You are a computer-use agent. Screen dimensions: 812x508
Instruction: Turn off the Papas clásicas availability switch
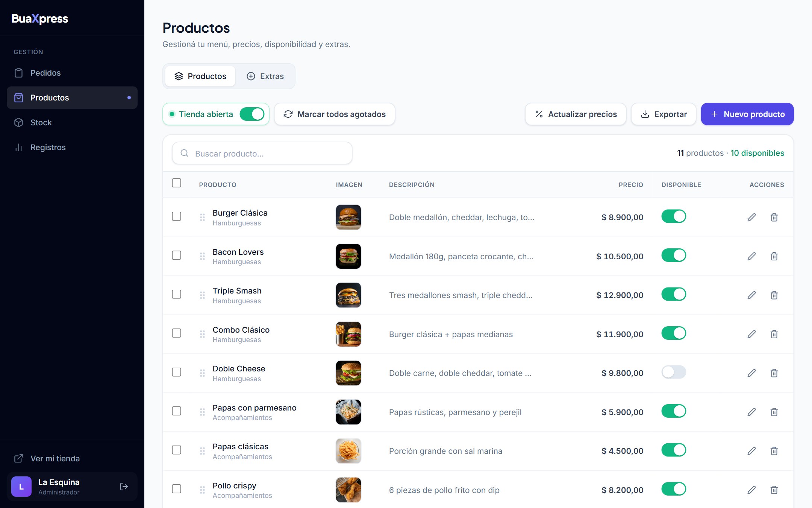[x=674, y=450]
